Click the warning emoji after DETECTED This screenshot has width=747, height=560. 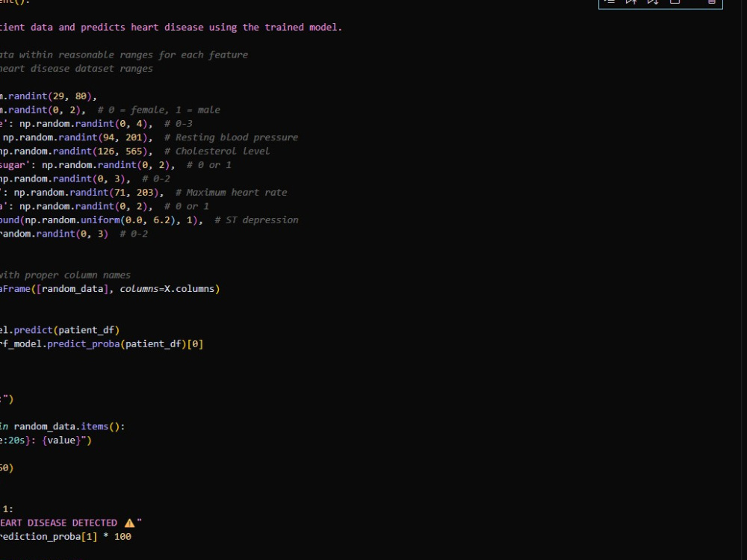point(129,523)
